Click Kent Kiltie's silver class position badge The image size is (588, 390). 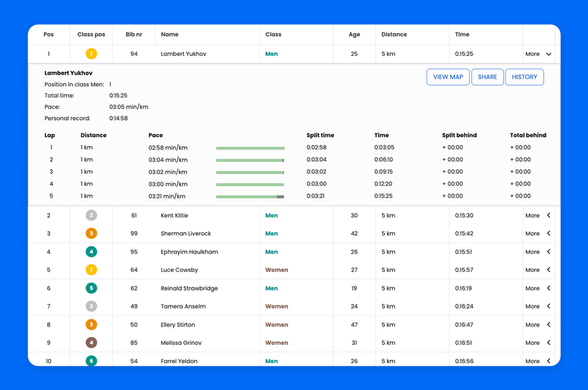tap(91, 216)
